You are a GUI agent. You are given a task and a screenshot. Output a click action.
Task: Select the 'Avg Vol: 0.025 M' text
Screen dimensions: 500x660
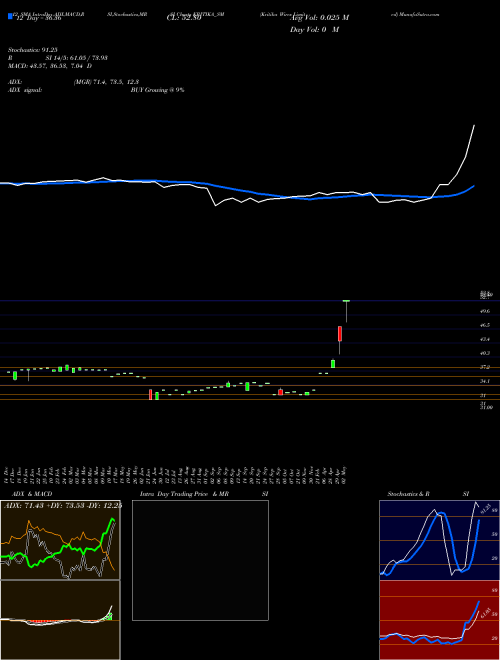(x=319, y=18)
